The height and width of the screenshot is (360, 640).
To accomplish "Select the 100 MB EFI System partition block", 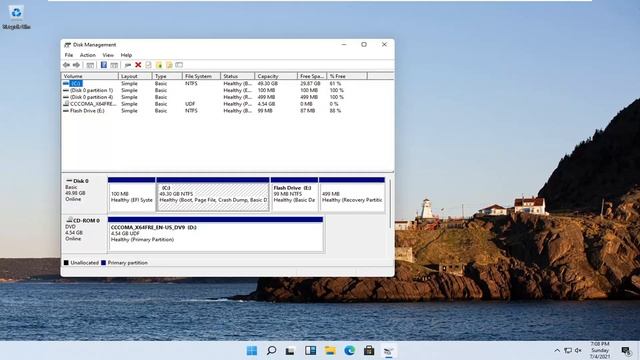I will click(131, 195).
